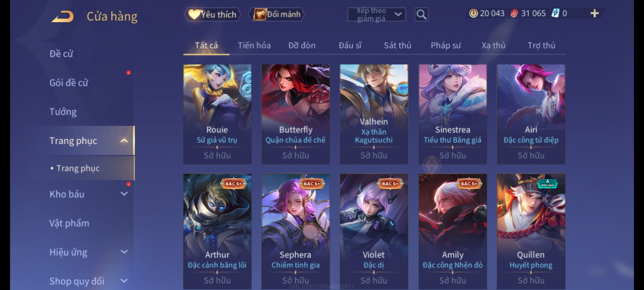
Task: Open the Xếp theo giảm giá sort dropdown
Action: (376, 15)
